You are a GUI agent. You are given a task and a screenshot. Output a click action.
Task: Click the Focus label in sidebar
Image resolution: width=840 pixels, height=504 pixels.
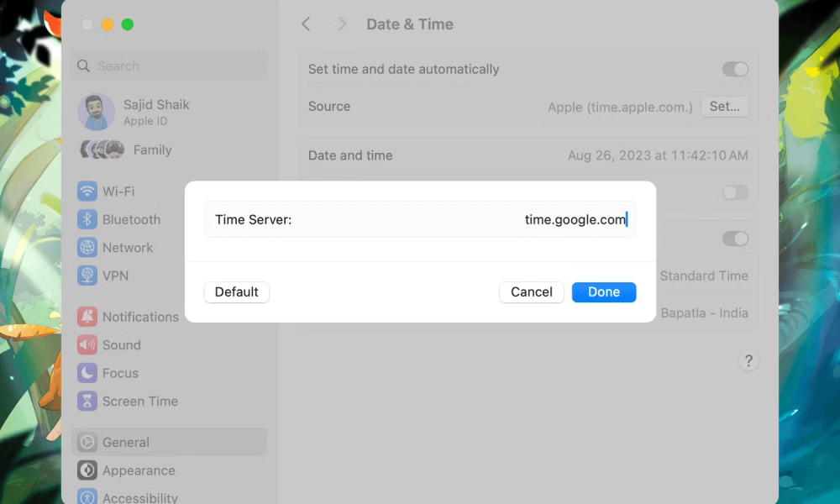(120, 373)
